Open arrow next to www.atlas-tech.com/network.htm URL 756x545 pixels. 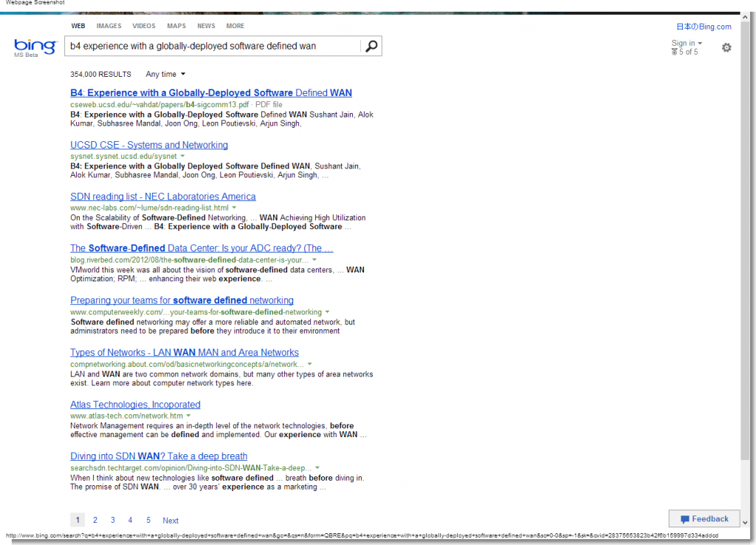(188, 417)
